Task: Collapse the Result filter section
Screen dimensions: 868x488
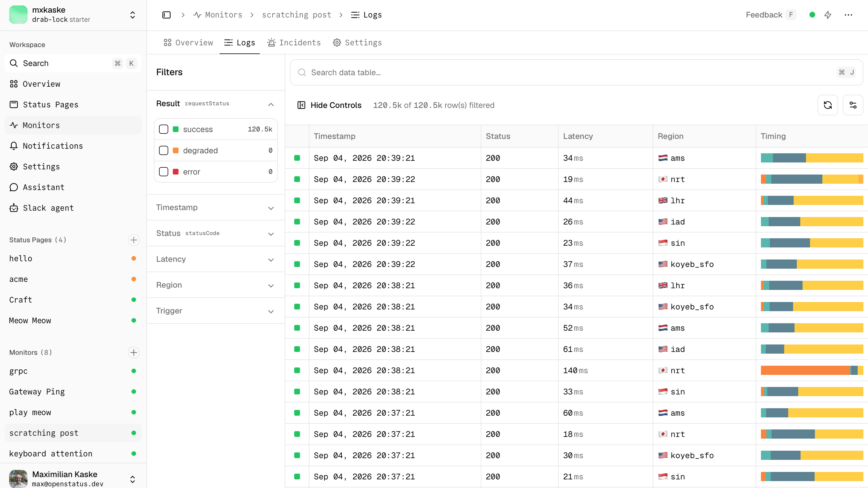Action: point(215,104)
